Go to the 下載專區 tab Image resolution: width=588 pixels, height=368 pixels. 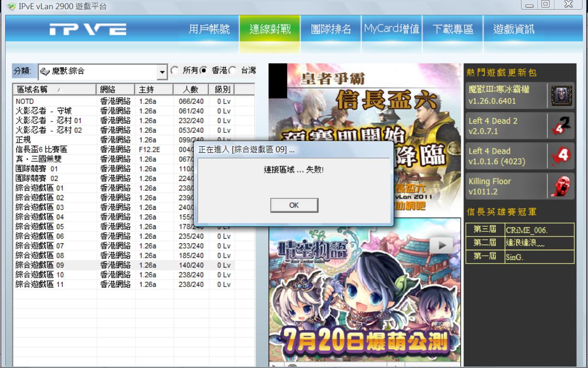[x=452, y=29]
